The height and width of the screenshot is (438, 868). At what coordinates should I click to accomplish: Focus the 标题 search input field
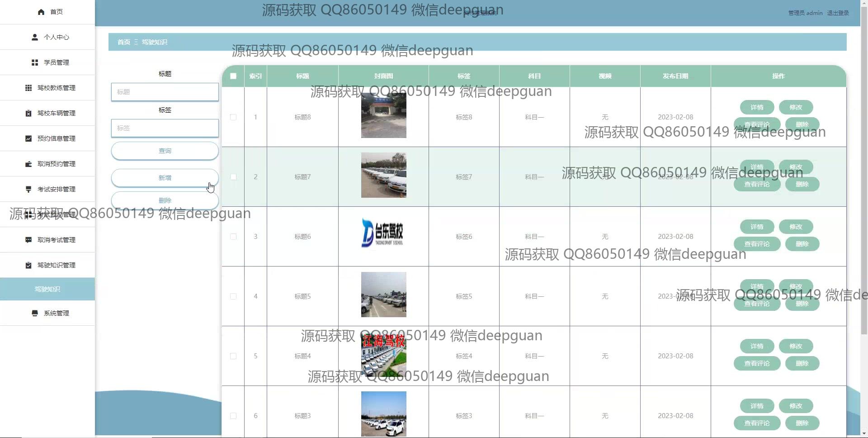click(165, 92)
